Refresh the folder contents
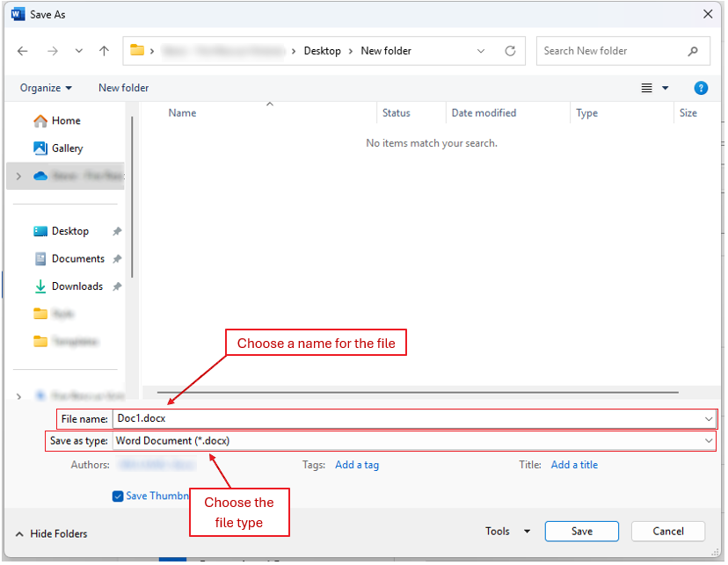Image resolution: width=728 pixels, height=565 pixels. [x=510, y=51]
